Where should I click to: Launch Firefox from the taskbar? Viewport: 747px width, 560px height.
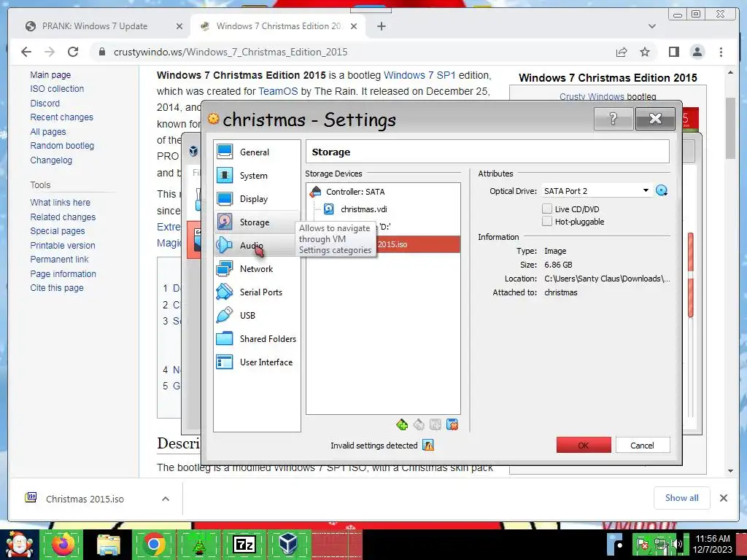[x=63, y=544]
